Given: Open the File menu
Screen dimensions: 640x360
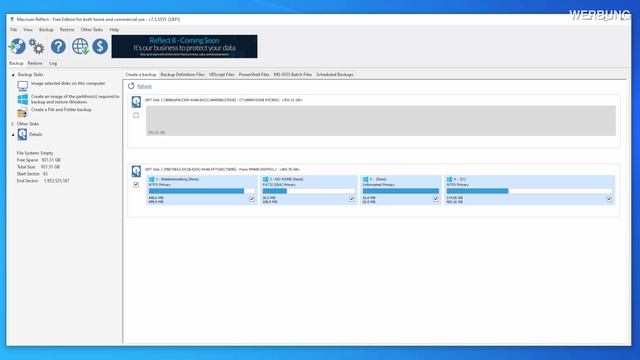Looking at the screenshot, I should 13,30.
